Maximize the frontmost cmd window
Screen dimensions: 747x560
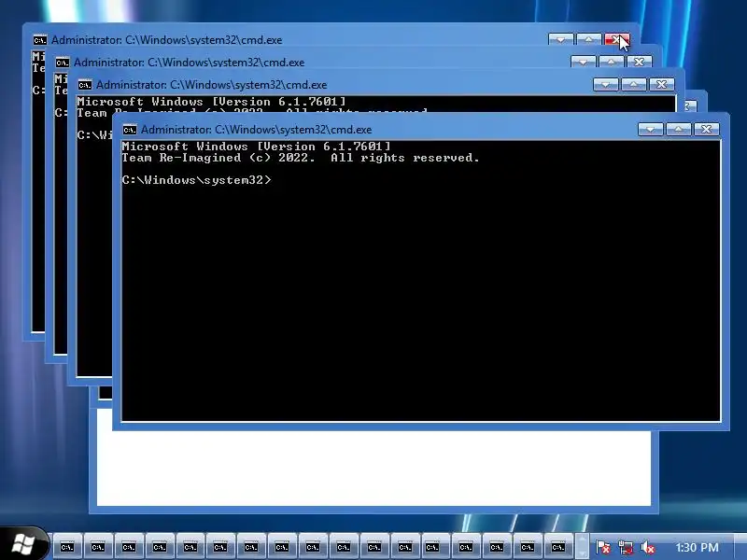pyautogui.click(x=679, y=129)
